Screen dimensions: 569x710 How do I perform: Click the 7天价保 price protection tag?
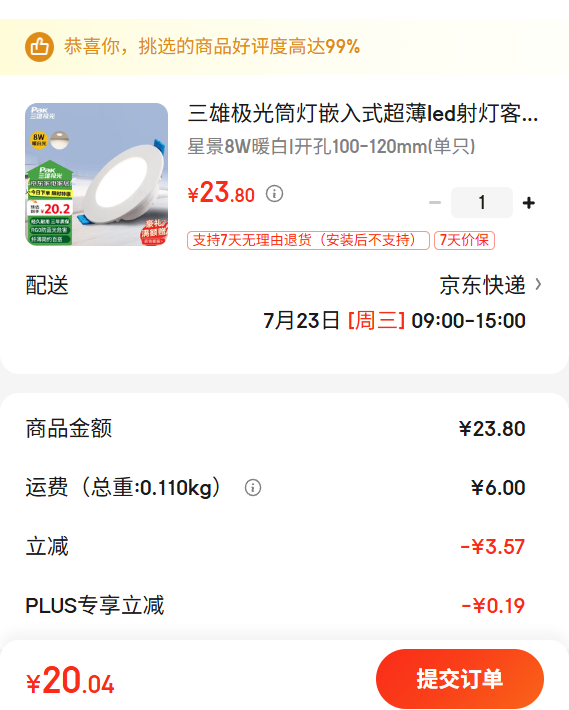click(x=464, y=240)
